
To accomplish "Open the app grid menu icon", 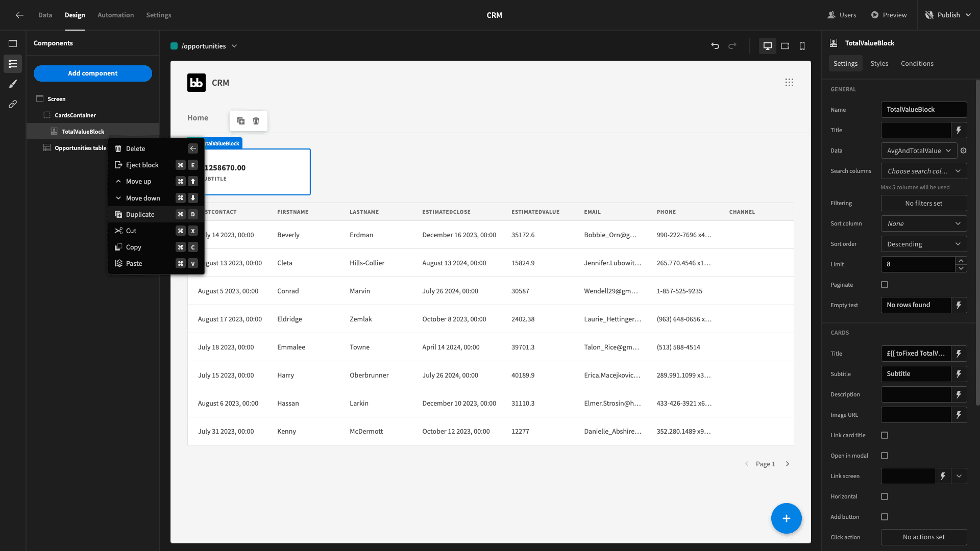I will tap(789, 83).
